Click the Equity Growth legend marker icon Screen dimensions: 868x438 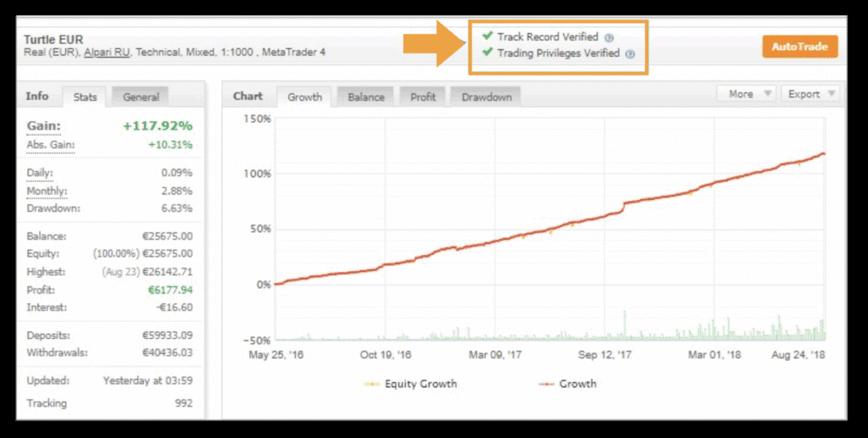click(371, 384)
